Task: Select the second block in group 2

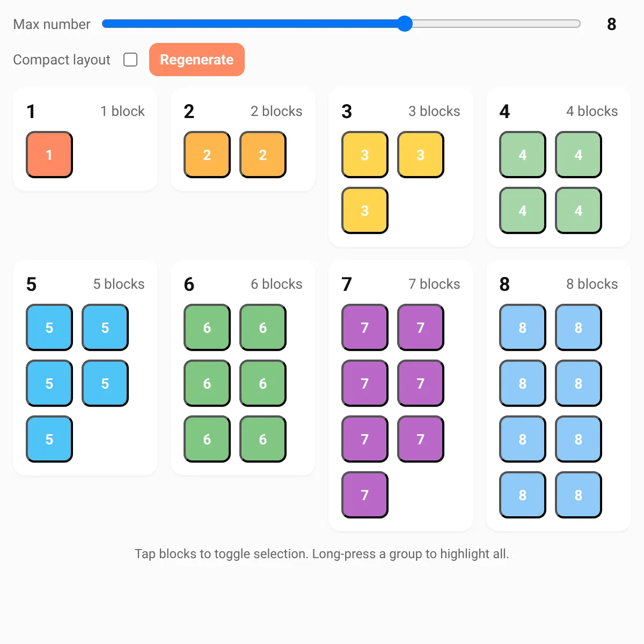Action: coord(263,155)
